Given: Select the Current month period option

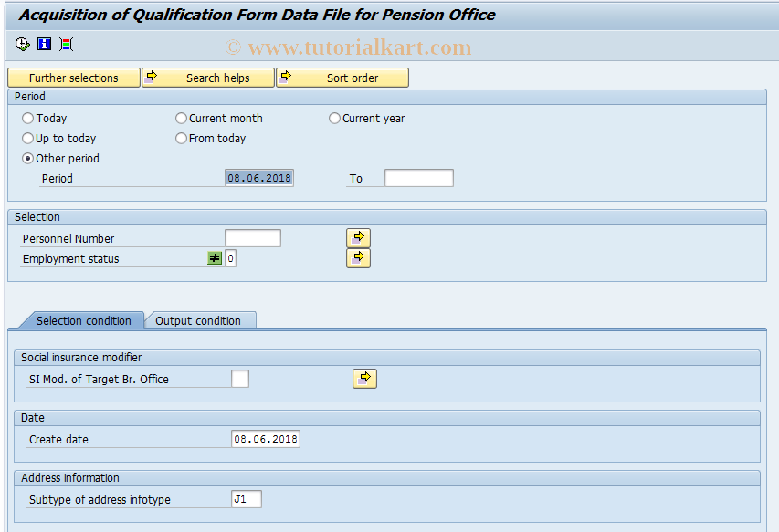Looking at the screenshot, I should tap(181, 119).
